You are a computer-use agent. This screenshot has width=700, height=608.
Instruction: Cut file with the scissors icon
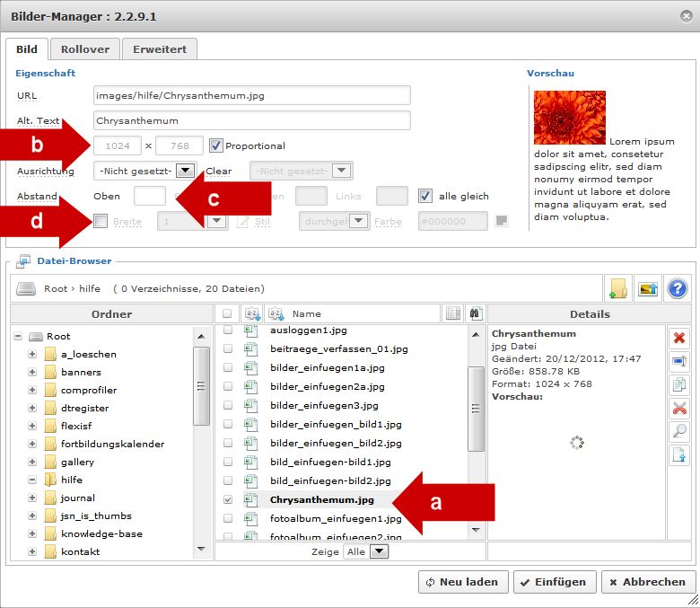click(679, 408)
